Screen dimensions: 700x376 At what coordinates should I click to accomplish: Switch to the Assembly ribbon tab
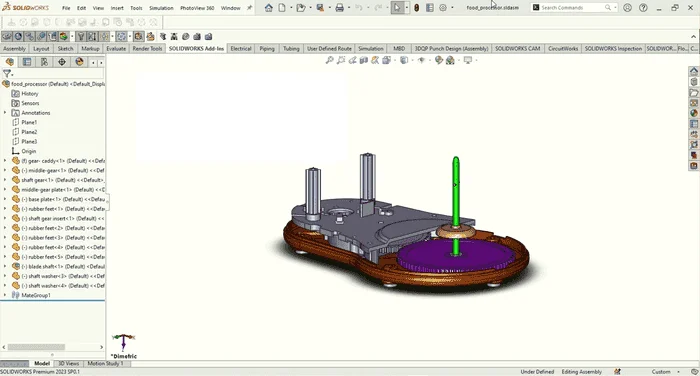pyautogui.click(x=14, y=49)
